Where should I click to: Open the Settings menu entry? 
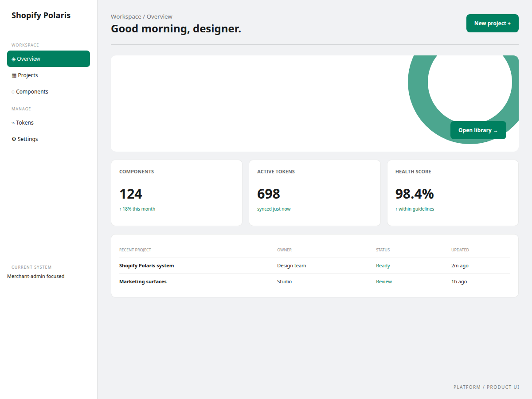tap(48, 139)
